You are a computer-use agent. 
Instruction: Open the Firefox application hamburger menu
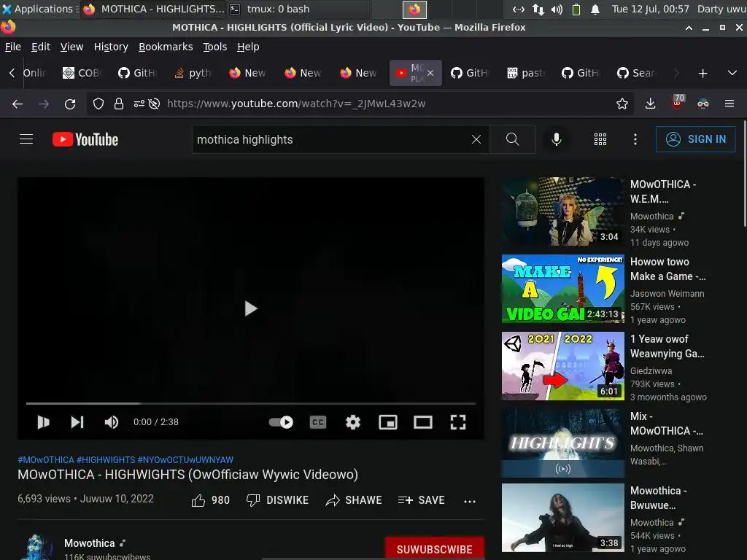(729, 104)
